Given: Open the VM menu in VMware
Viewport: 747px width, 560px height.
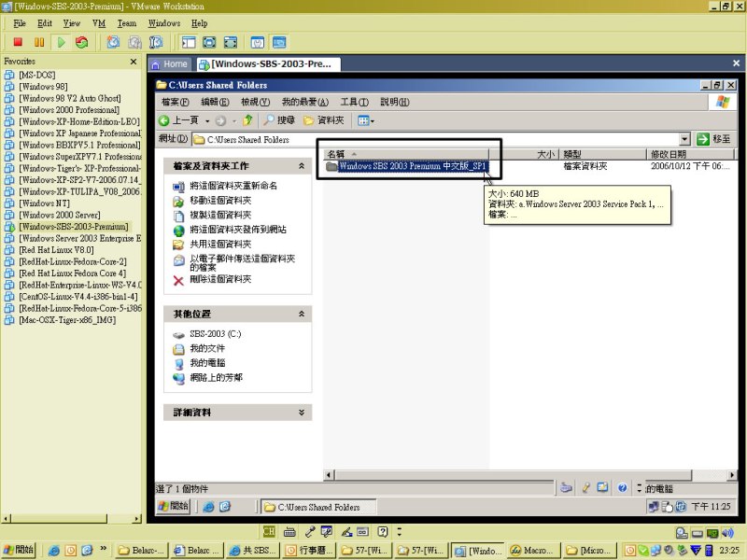Looking at the screenshot, I should pyautogui.click(x=99, y=22).
